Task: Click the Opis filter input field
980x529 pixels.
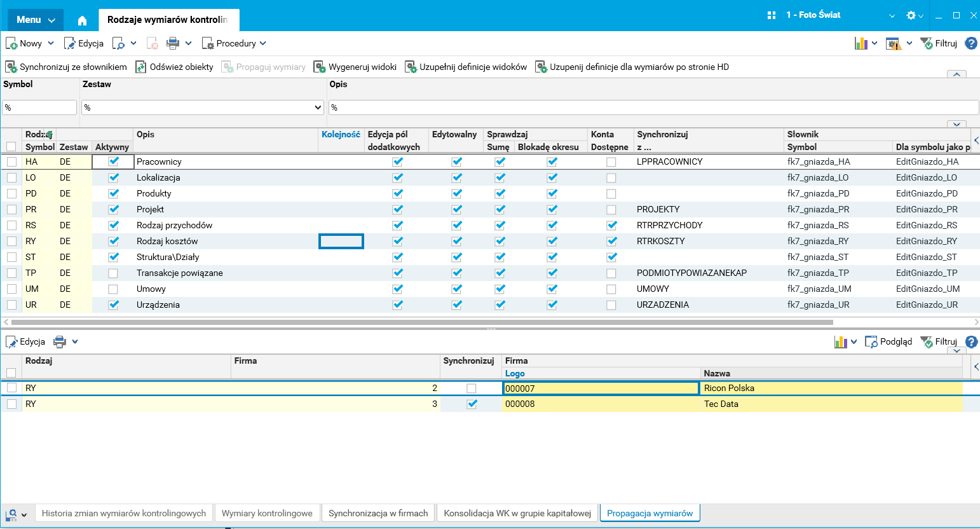Action: point(653,107)
